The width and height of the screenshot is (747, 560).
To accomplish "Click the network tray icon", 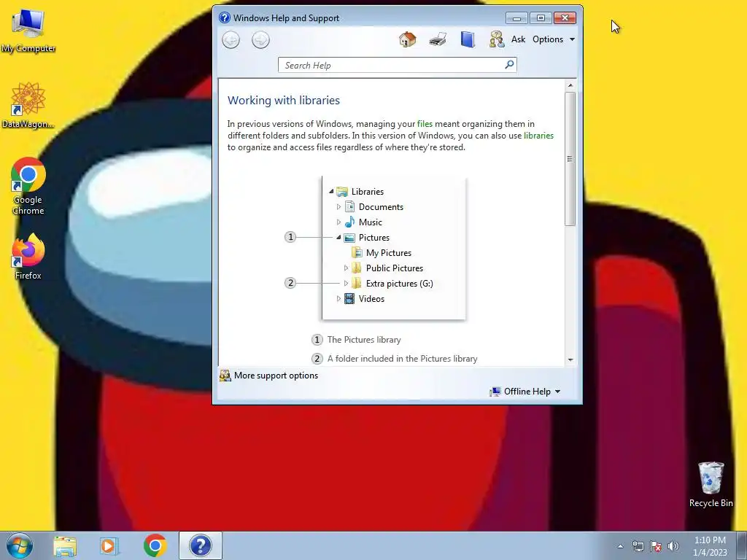I will coord(638,546).
